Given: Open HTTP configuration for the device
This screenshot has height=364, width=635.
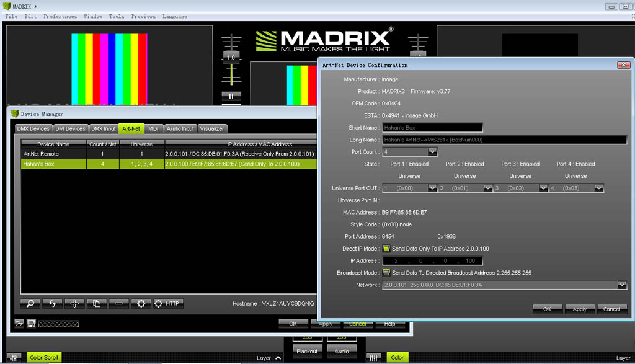Looking at the screenshot, I should 168,303.
